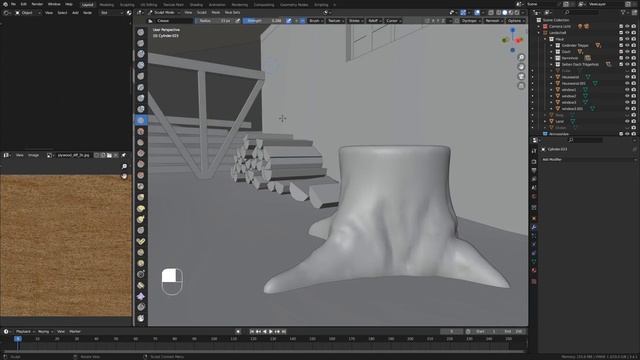
Task: Hide Haus collection in viewport
Action: (x=627, y=39)
